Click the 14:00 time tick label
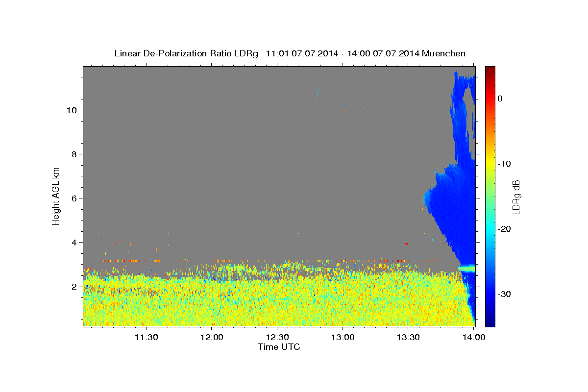The width and height of the screenshot is (588, 392). [x=474, y=337]
